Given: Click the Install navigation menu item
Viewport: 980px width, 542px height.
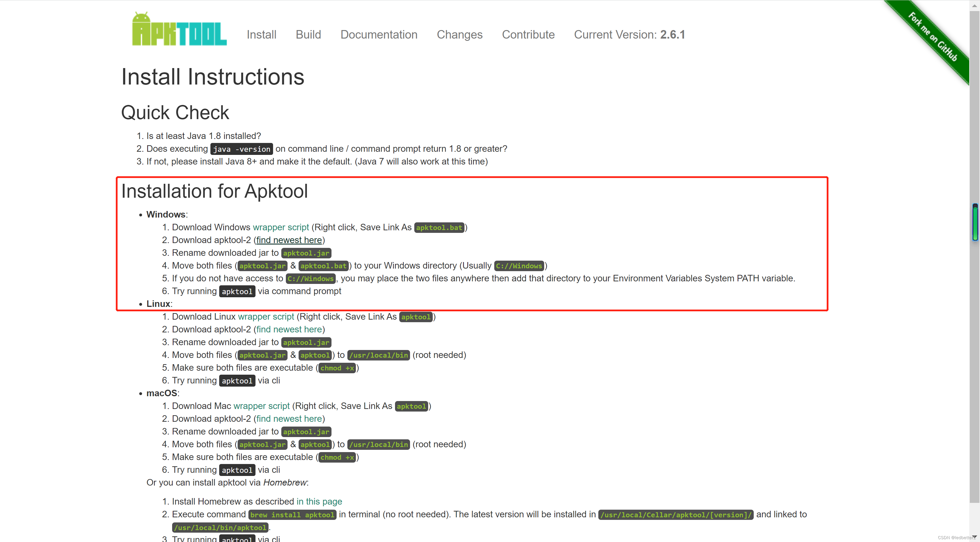Looking at the screenshot, I should pos(261,34).
